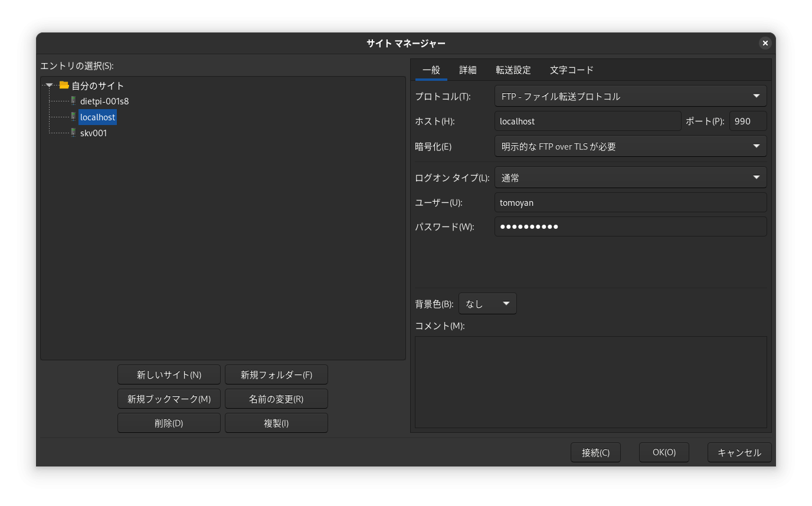
Task: Close the サイト マネージャー dialog
Action: (765, 43)
